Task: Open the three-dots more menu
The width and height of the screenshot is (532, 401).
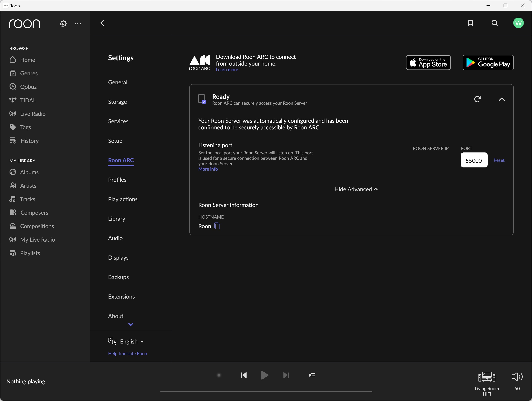Action: [78, 24]
